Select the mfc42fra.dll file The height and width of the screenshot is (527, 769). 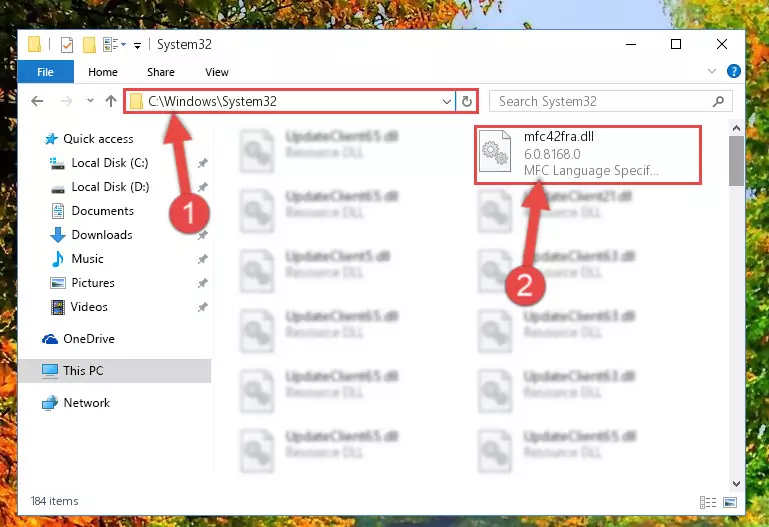click(588, 155)
